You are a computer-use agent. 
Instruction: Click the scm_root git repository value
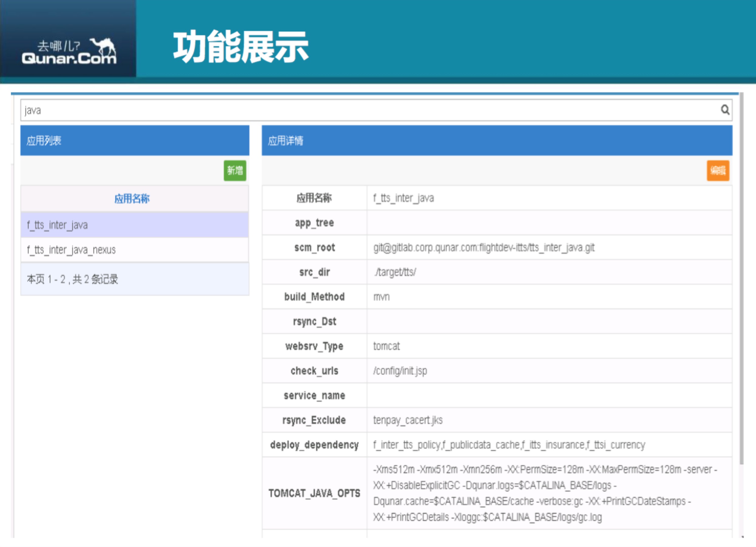coord(484,247)
